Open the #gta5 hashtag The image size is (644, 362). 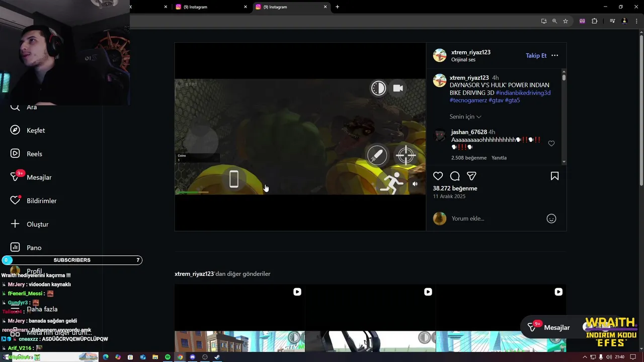click(x=512, y=100)
